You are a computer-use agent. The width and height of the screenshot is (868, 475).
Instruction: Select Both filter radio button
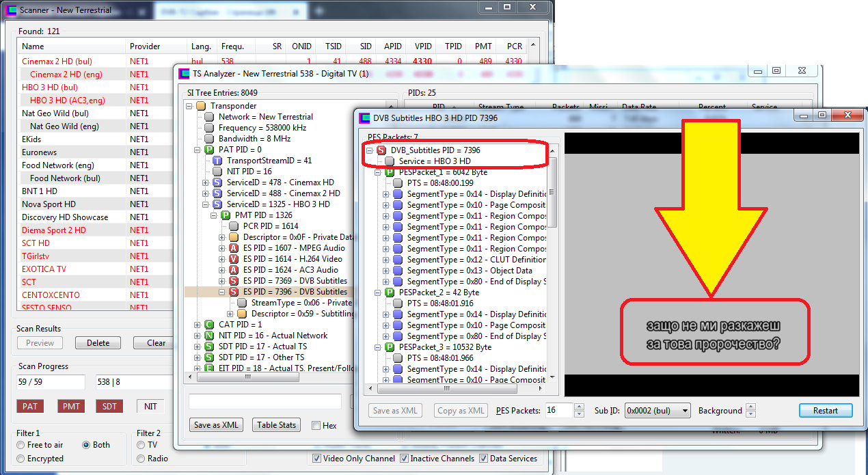tap(86, 445)
